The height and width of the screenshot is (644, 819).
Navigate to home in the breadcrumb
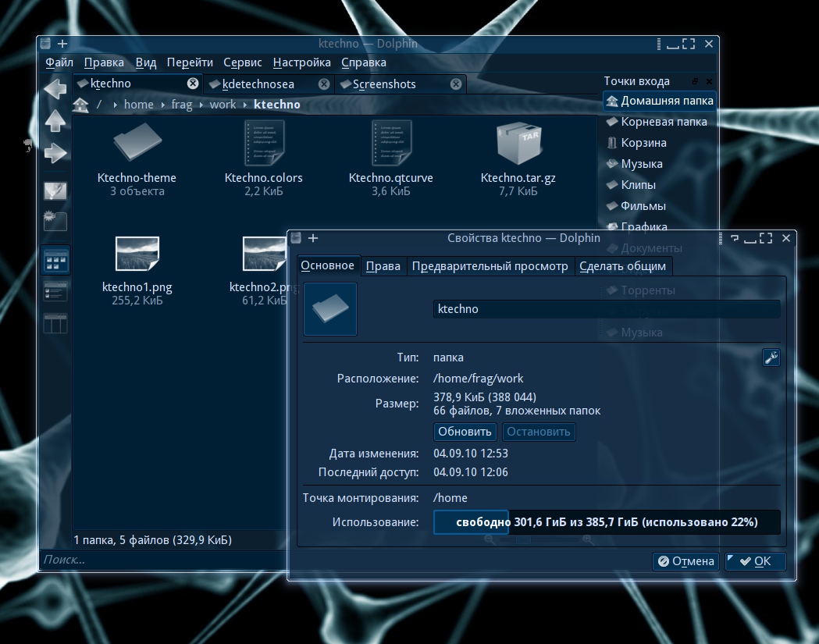[138, 105]
